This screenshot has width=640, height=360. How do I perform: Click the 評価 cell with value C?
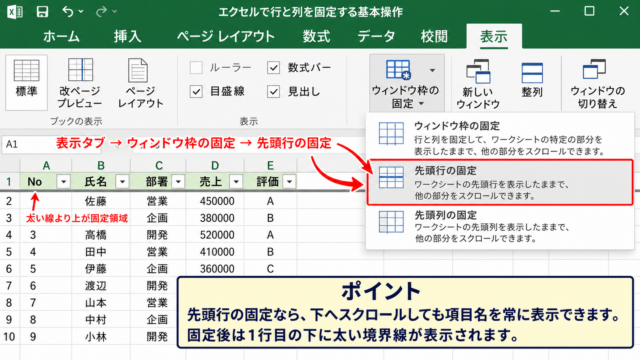click(270, 269)
